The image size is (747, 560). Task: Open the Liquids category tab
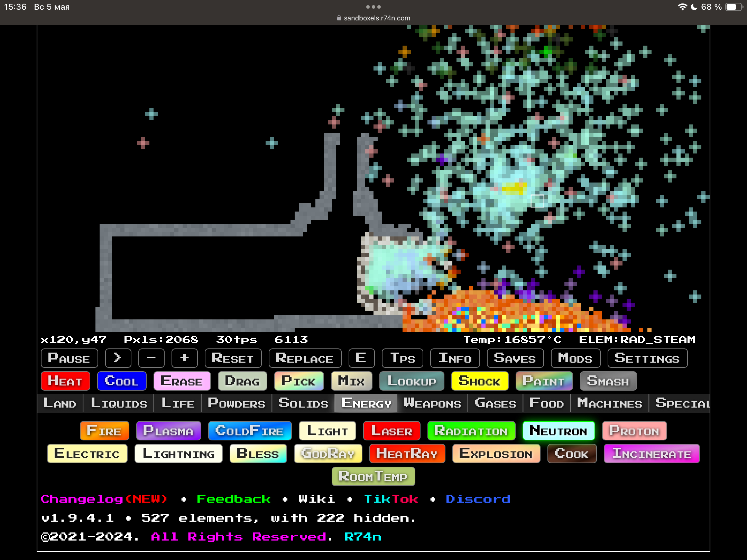119,403
